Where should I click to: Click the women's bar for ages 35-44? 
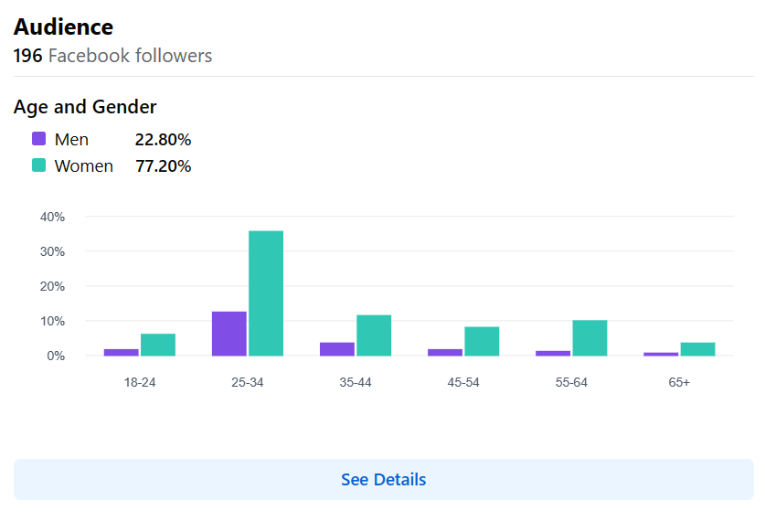[x=374, y=335]
